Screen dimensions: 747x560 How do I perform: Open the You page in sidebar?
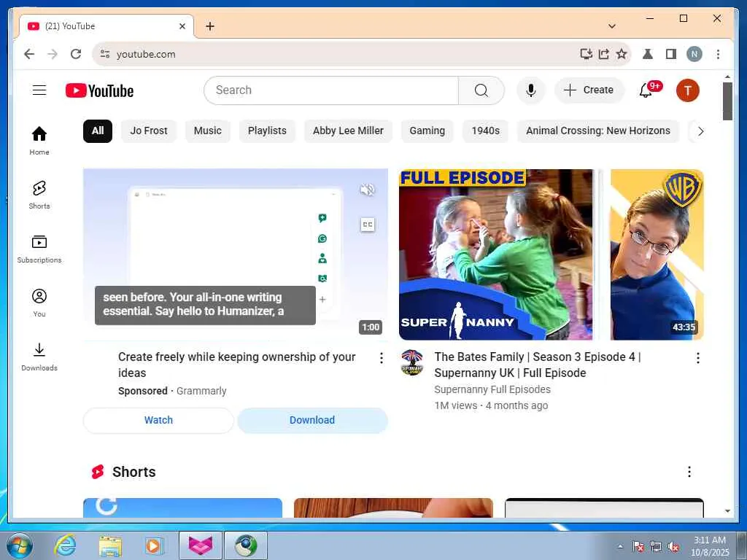coord(39,303)
